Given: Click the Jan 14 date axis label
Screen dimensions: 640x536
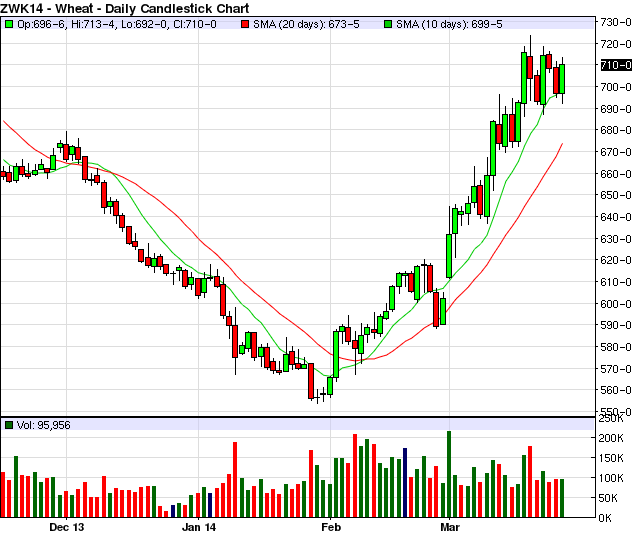Looking at the screenshot, I should pyautogui.click(x=199, y=527).
